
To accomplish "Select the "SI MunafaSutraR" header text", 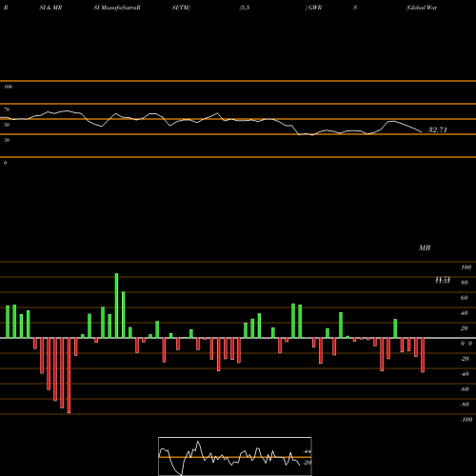I will [117, 8].
